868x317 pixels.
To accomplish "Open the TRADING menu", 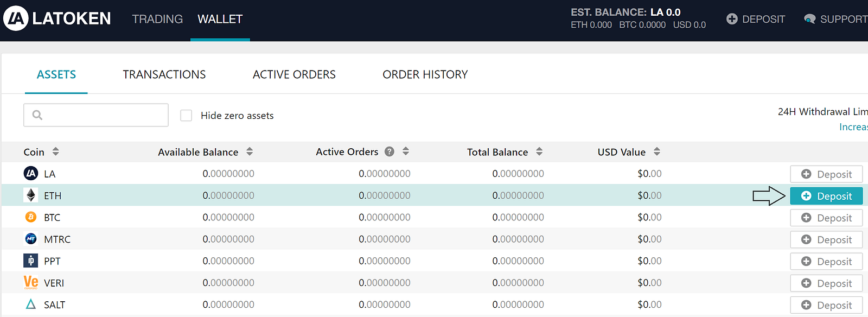I will tap(157, 19).
